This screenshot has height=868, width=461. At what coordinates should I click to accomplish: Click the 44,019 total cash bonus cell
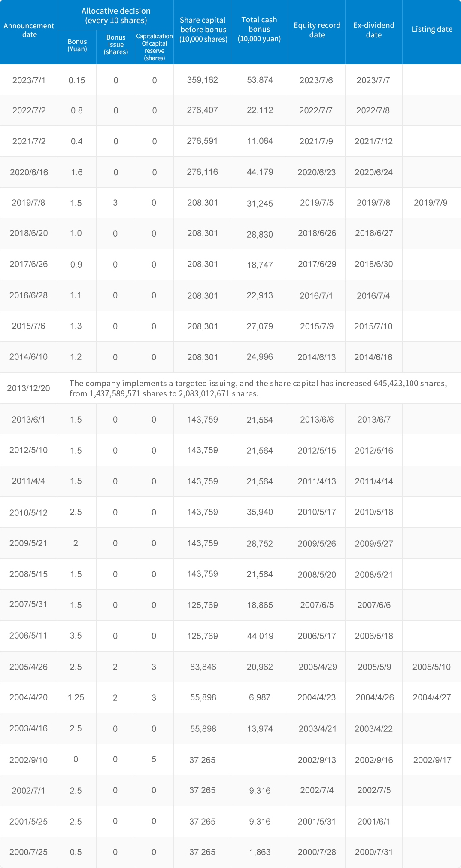click(260, 636)
